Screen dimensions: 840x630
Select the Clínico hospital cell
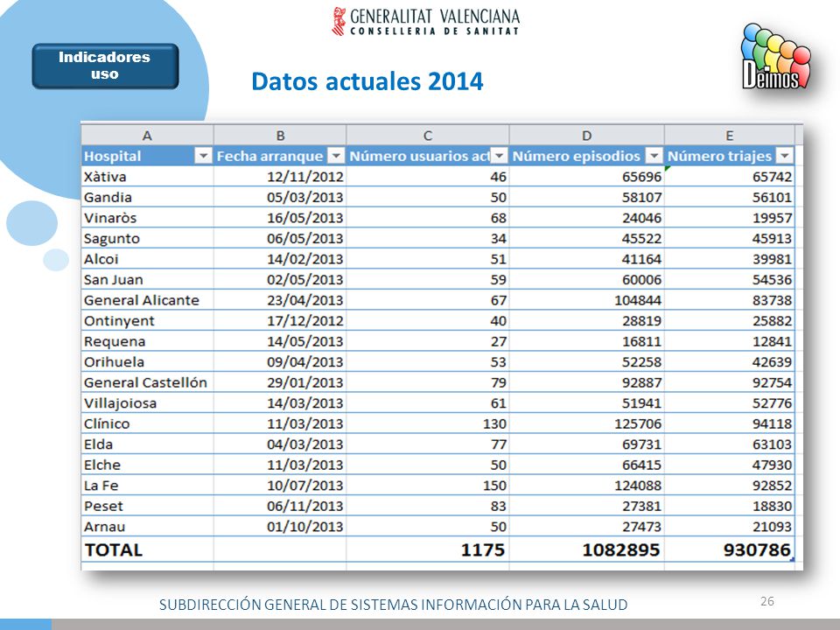tap(147, 423)
